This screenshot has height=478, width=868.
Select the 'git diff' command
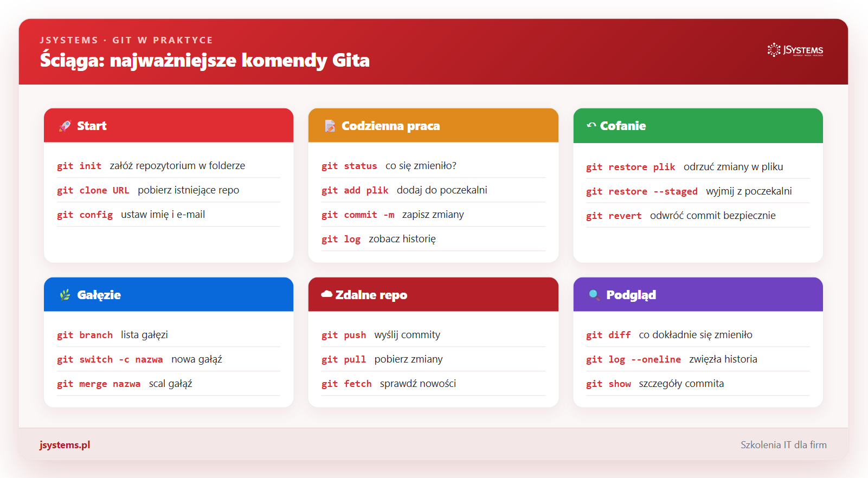pos(608,335)
